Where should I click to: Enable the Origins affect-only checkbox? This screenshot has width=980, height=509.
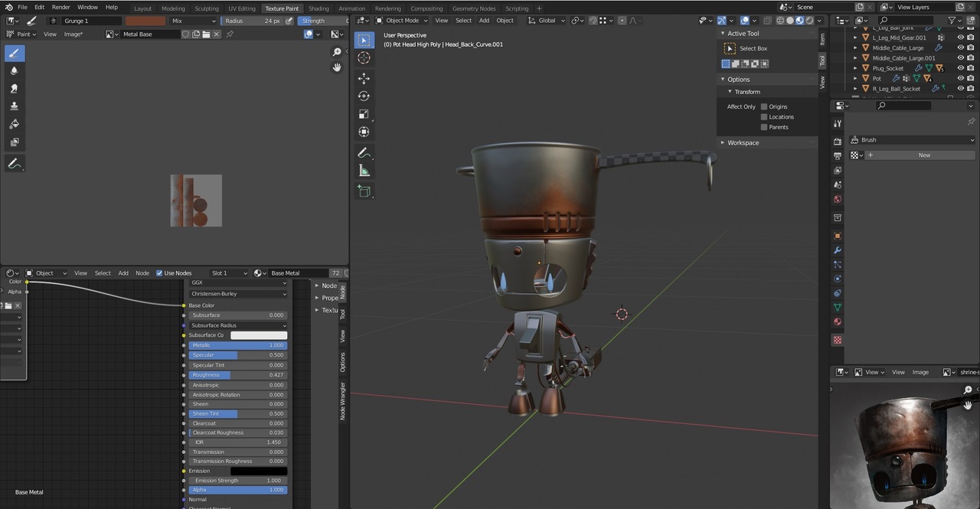[x=764, y=107]
